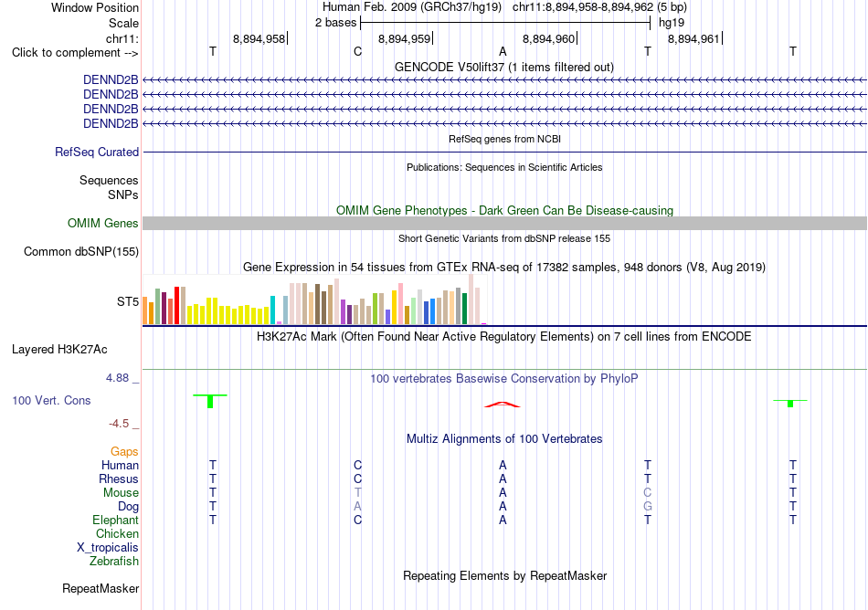The width and height of the screenshot is (868, 610).
Task: Click the Elephant species label
Action: (116, 520)
